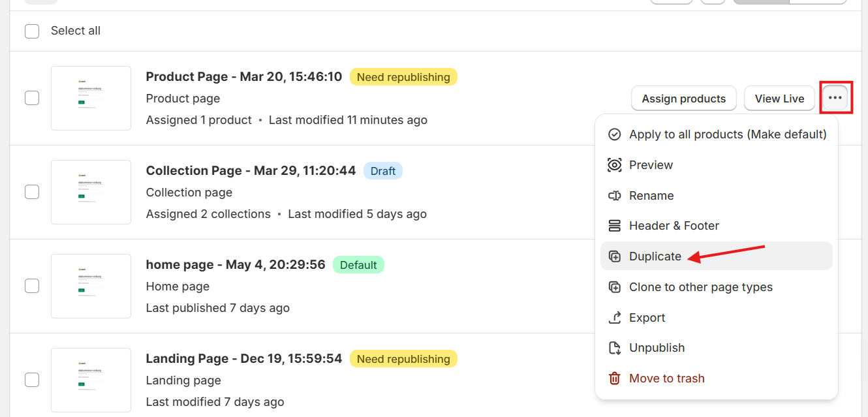Open the Landing Page thumbnail preview
Image resolution: width=868 pixels, height=417 pixels.
91,380
